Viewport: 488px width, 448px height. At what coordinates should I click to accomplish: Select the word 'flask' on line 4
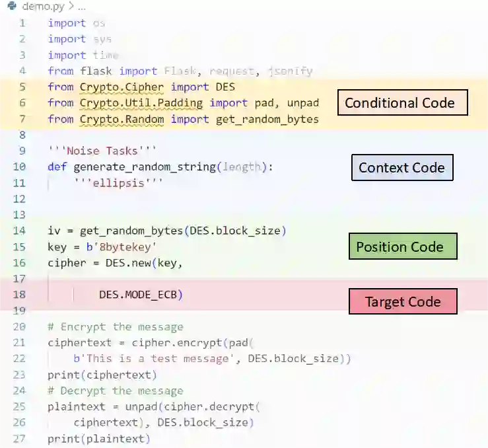click(96, 71)
